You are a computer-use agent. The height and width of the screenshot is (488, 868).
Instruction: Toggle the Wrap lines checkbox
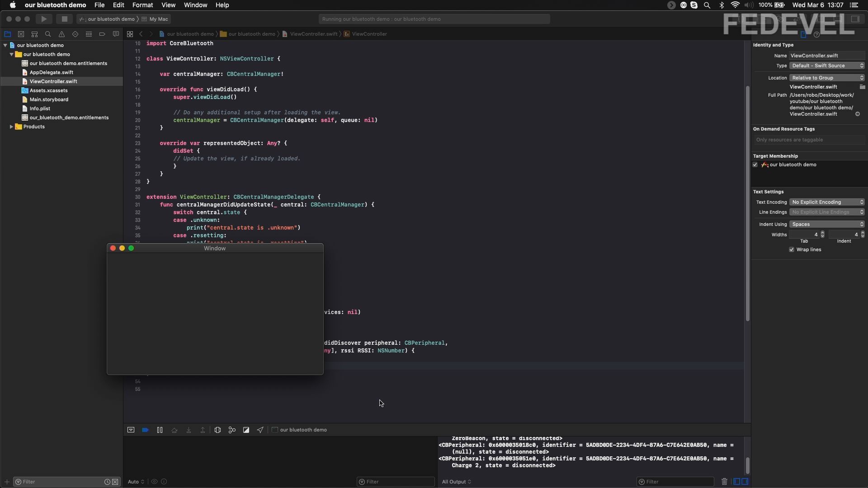click(792, 250)
